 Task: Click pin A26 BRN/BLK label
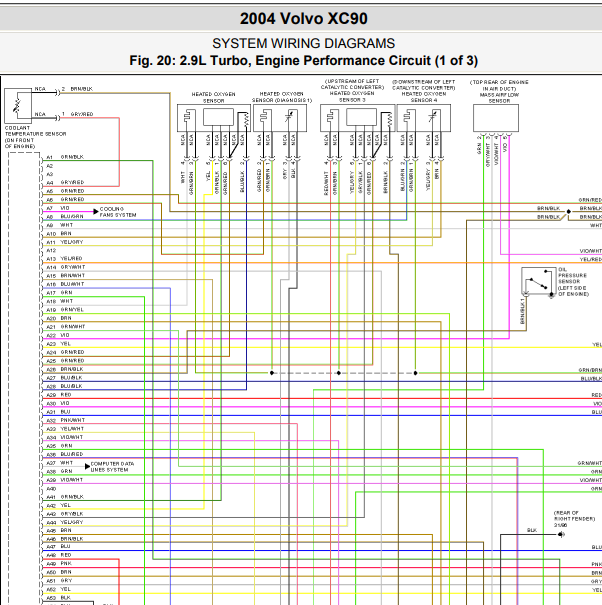(x=65, y=369)
